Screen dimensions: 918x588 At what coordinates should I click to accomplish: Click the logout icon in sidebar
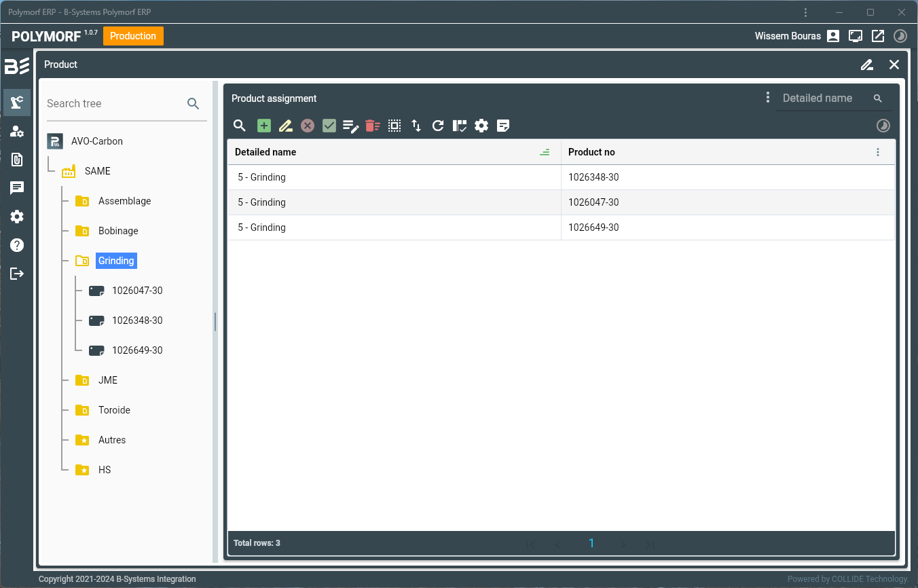17,274
